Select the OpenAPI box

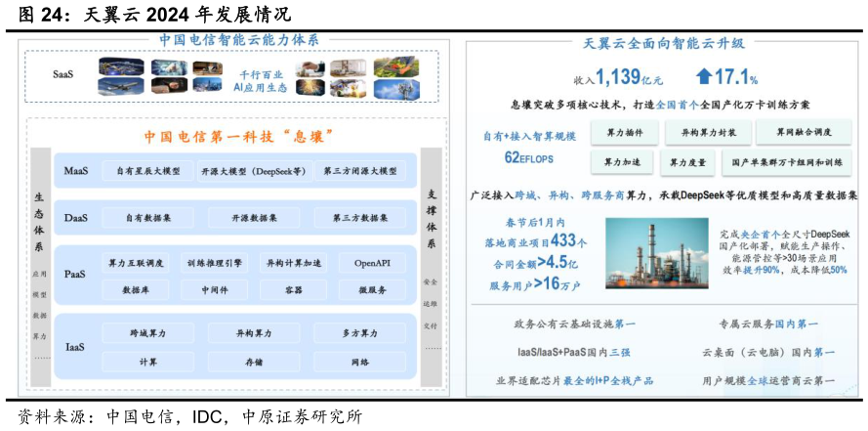(x=372, y=263)
